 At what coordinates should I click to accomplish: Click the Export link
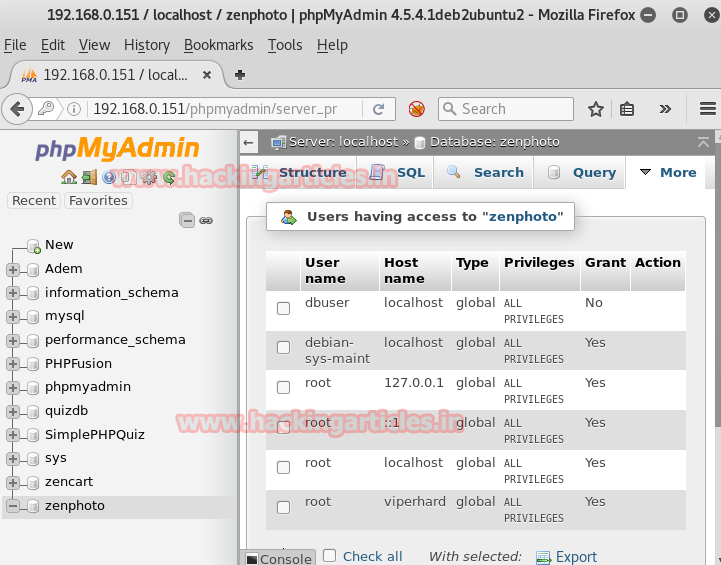[x=576, y=557]
